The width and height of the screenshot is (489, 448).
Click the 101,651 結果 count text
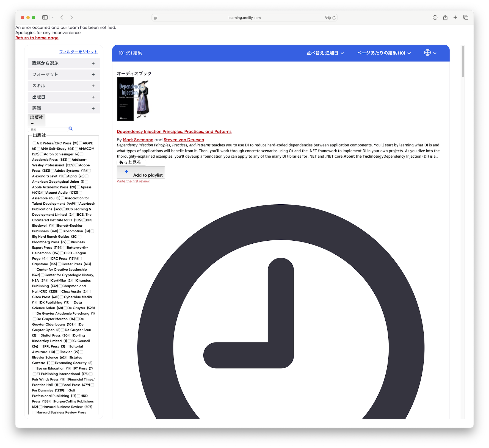tap(130, 53)
